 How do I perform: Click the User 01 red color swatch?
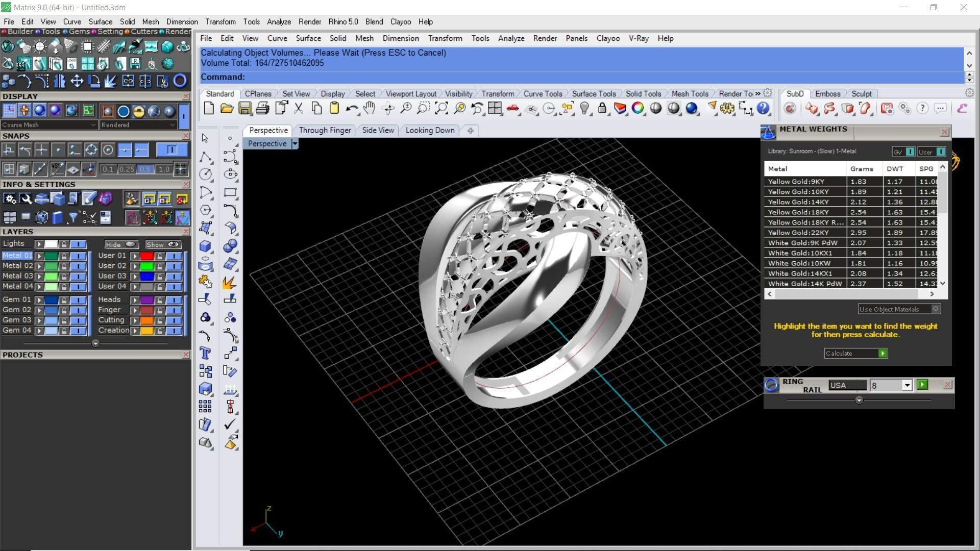(x=146, y=256)
